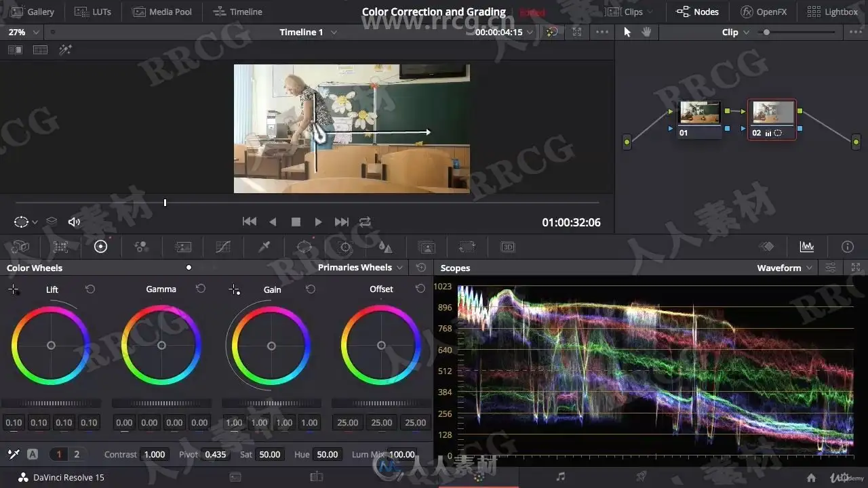Show the Keyframes panel
The height and width of the screenshot is (488, 868).
pyautogui.click(x=766, y=247)
